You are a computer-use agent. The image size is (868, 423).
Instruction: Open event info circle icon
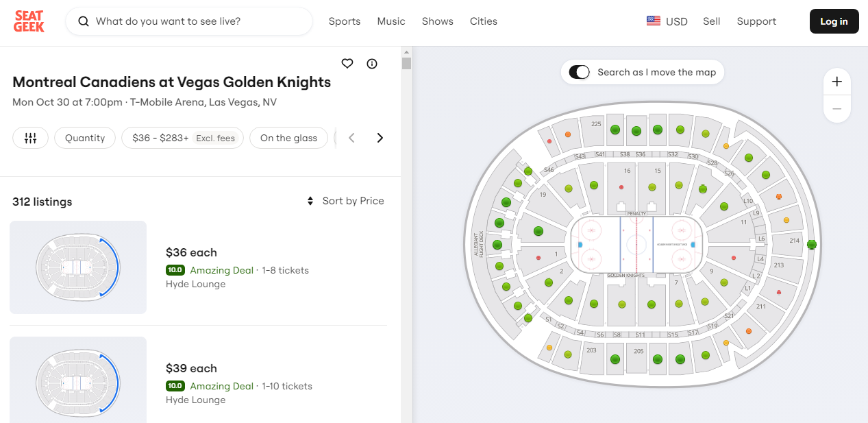(372, 64)
